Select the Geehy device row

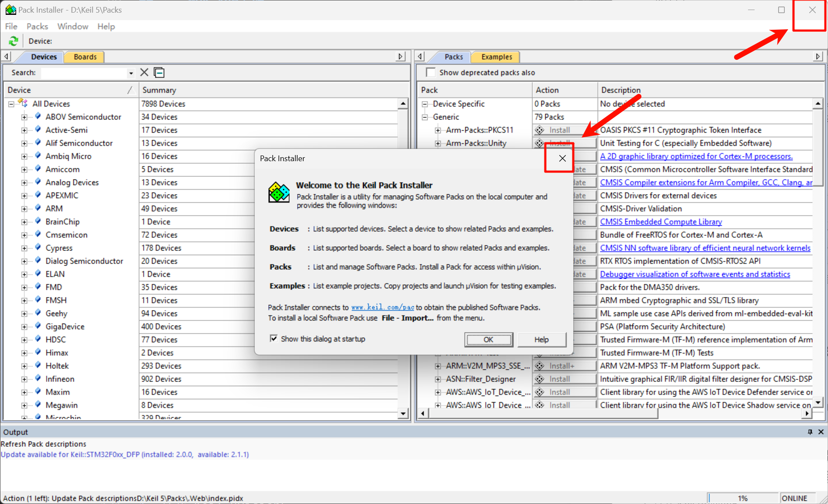56,314
